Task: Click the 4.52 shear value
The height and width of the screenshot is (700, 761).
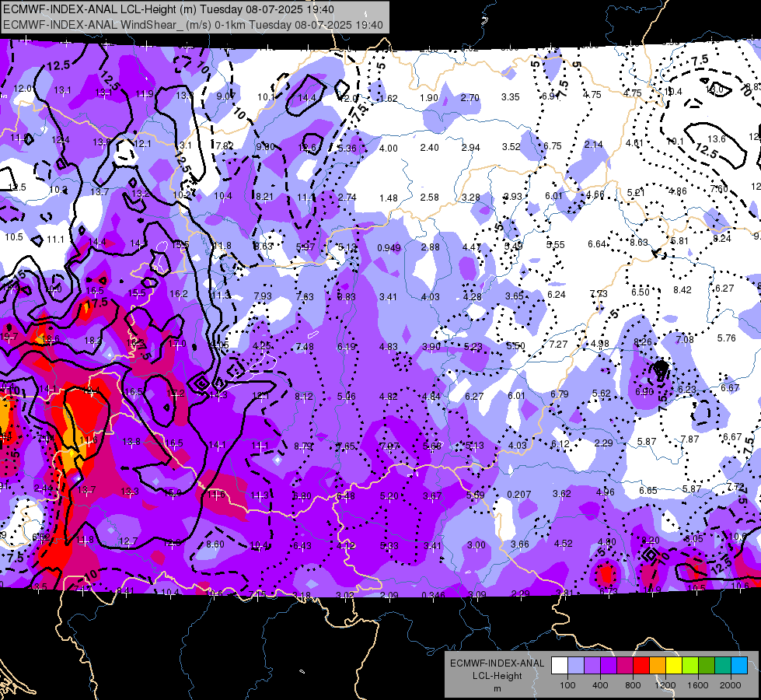Action: pyautogui.click(x=564, y=544)
